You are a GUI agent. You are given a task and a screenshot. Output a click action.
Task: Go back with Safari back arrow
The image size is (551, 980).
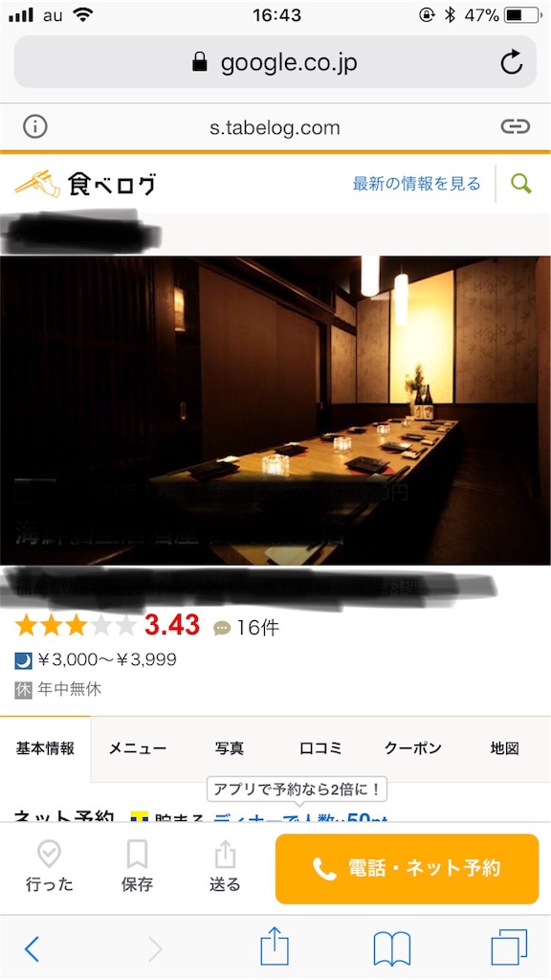[x=32, y=948]
